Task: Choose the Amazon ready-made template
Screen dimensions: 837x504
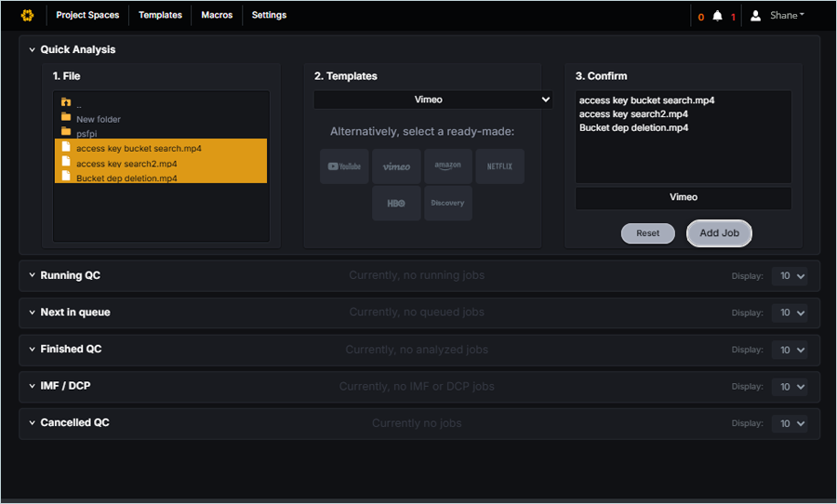Action: [448, 166]
